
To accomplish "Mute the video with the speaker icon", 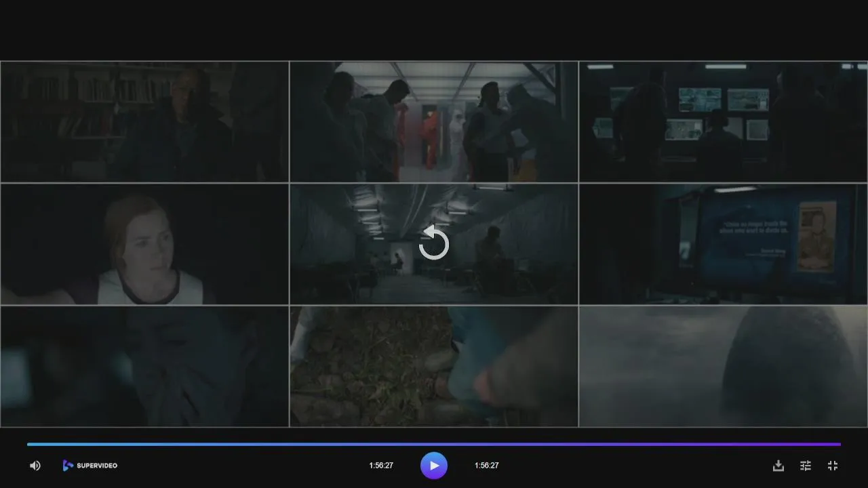I will pyautogui.click(x=35, y=466).
